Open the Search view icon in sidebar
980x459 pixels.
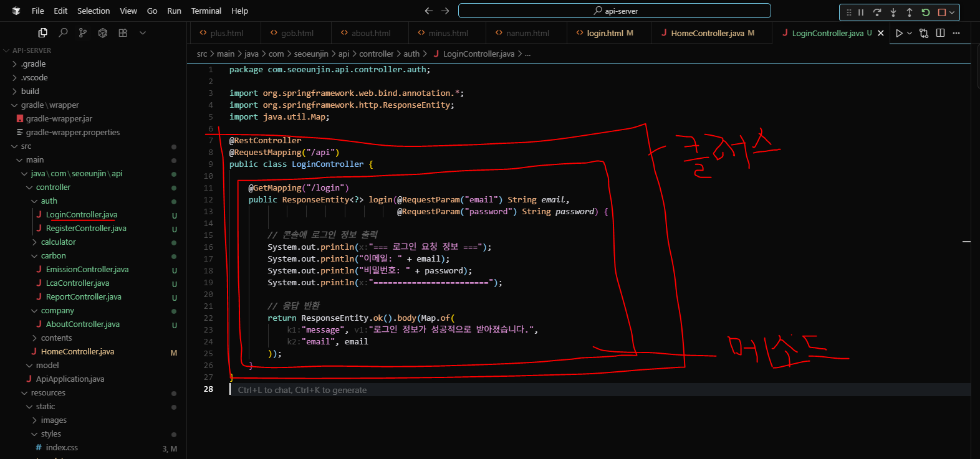point(63,33)
